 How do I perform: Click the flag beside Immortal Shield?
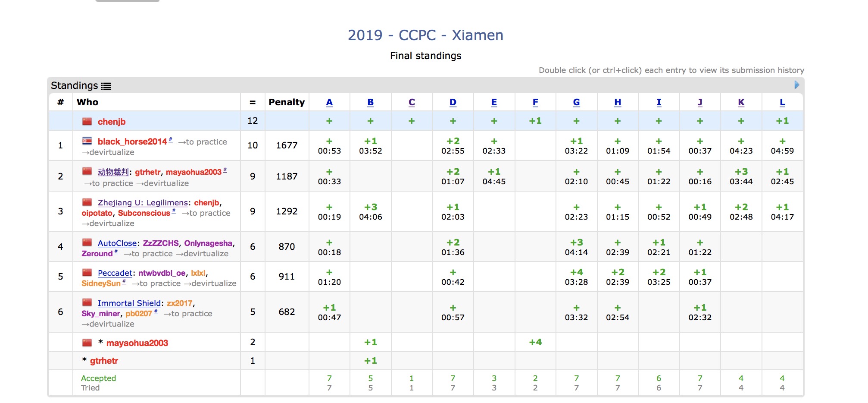coord(87,302)
